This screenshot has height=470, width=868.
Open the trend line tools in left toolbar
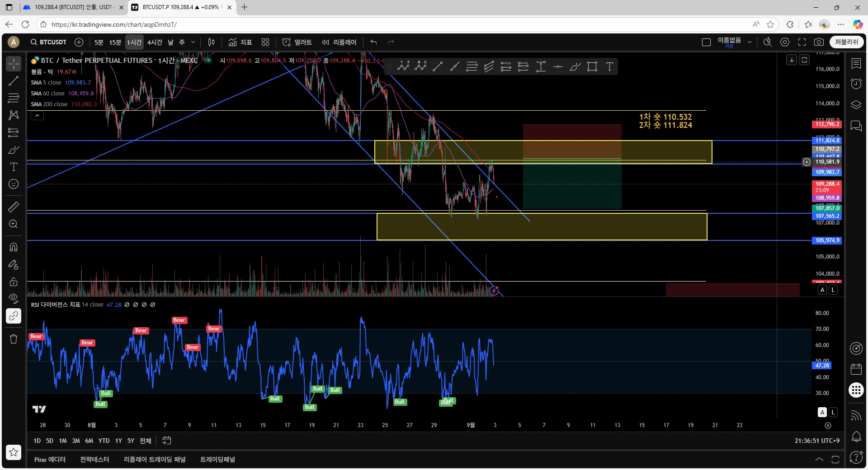pos(14,81)
